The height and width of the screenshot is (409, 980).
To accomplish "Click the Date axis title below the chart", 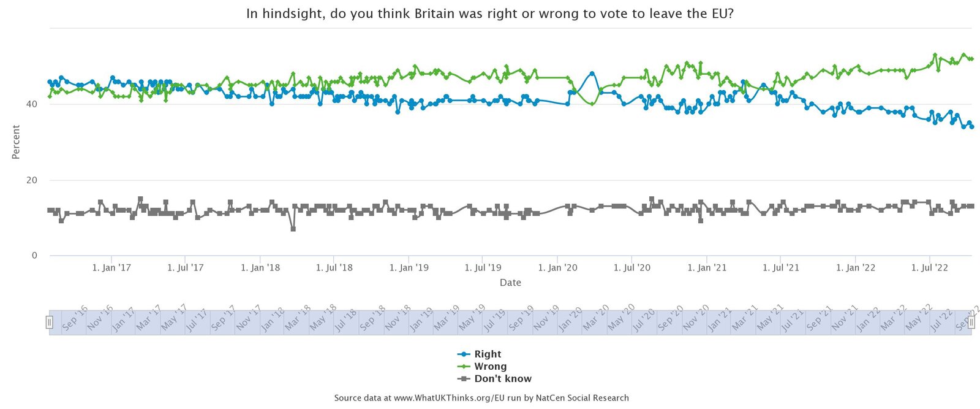I will coord(510,282).
